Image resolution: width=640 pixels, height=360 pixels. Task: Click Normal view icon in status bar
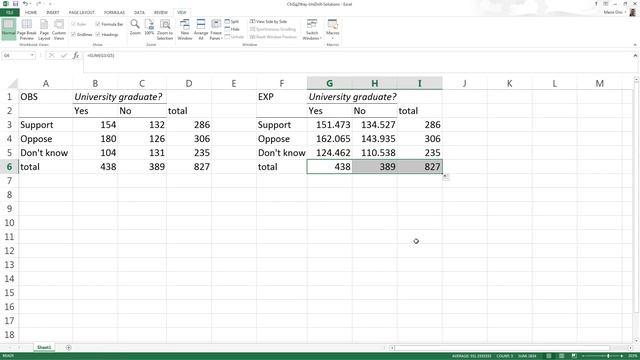pyautogui.click(x=549, y=356)
